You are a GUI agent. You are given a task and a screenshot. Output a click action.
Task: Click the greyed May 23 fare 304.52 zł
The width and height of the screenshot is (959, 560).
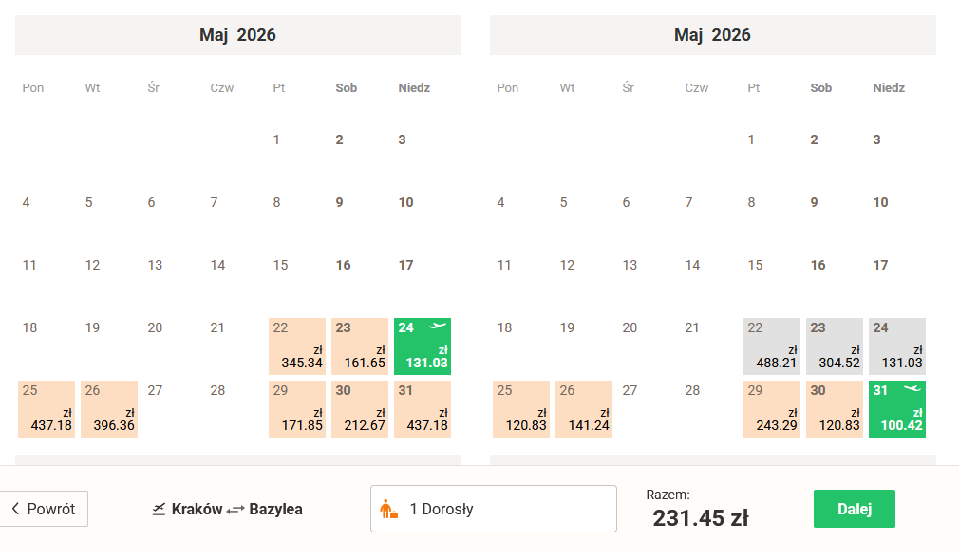(835, 346)
